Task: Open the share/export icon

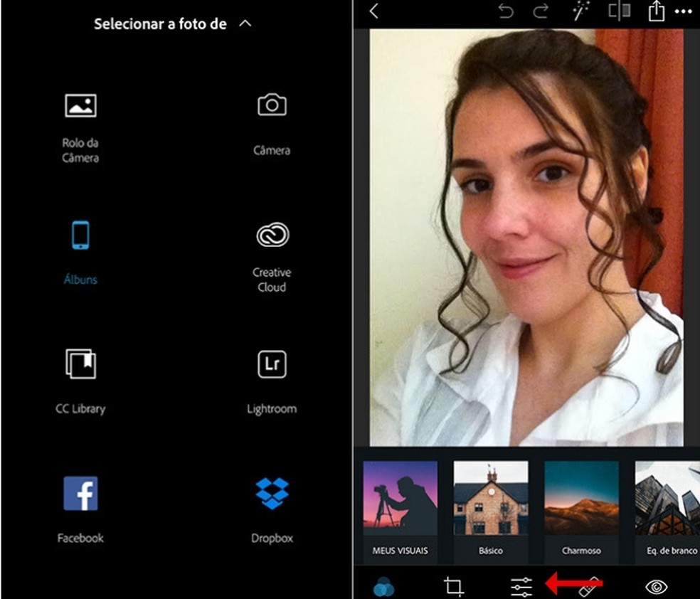Action: (655, 11)
